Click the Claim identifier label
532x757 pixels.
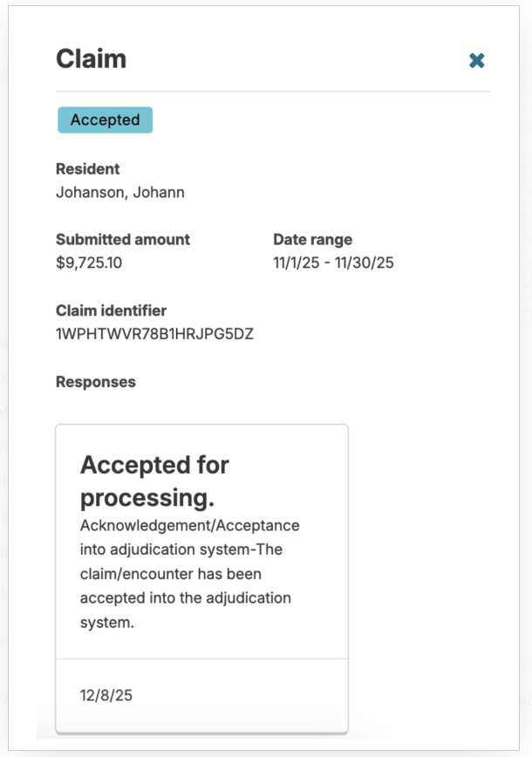click(x=111, y=310)
